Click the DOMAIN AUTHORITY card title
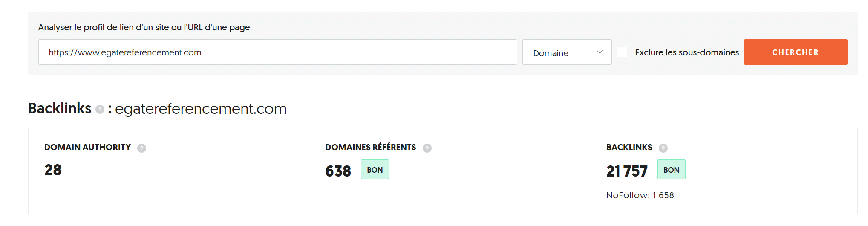 pyautogui.click(x=87, y=147)
